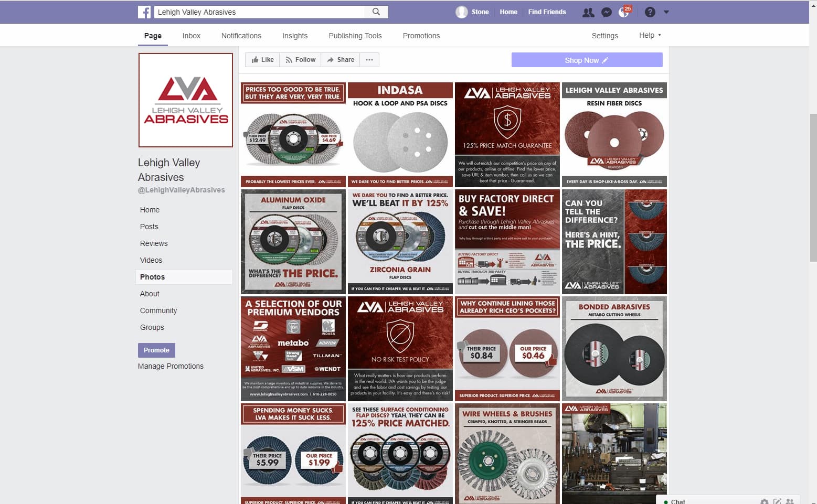The image size is (817, 504).
Task: Open the more options ellipsis button
Action: (369, 60)
